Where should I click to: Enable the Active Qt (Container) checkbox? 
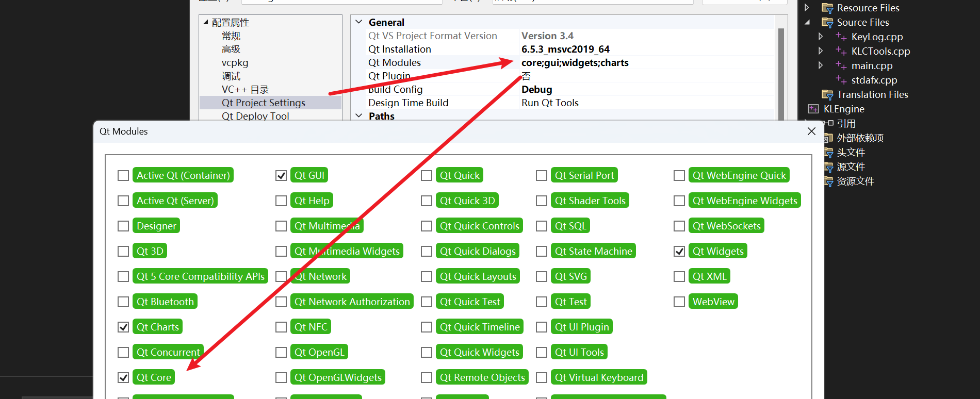(123, 176)
